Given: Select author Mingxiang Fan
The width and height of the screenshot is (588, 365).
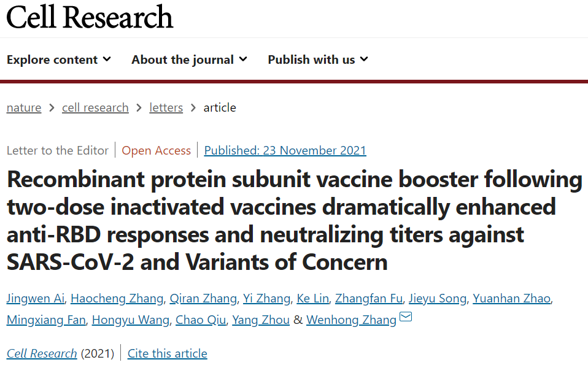Looking at the screenshot, I should pos(46,320).
